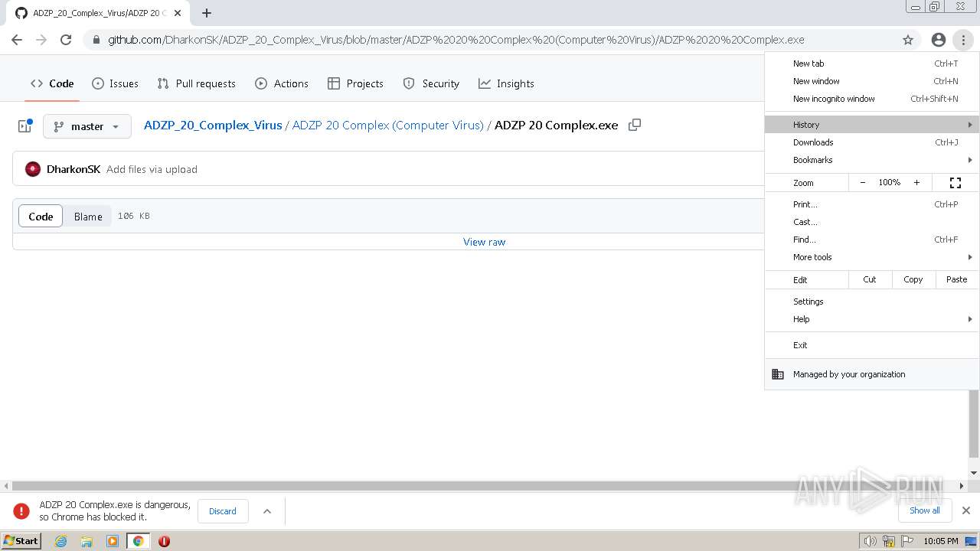The image size is (980, 551).
Task: Go to ADZP_20_Complex_Virus repository root link
Action: point(213,126)
